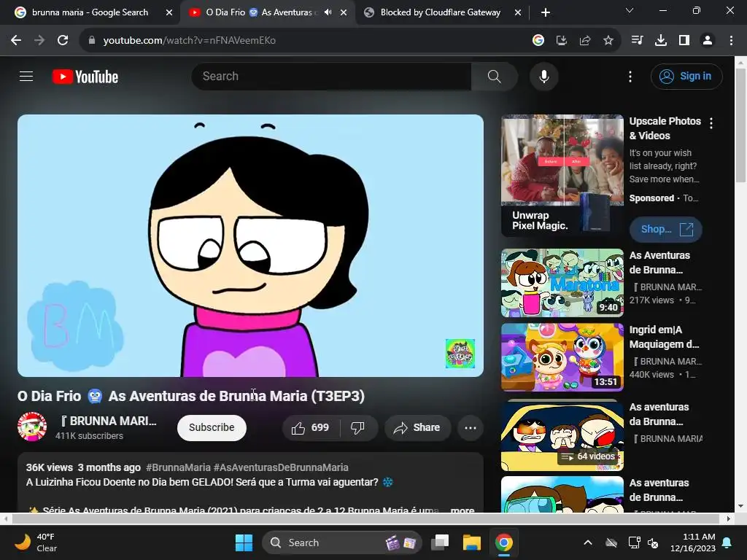The image size is (747, 560).
Task: Expand the description with 'more'
Action: click(x=462, y=510)
